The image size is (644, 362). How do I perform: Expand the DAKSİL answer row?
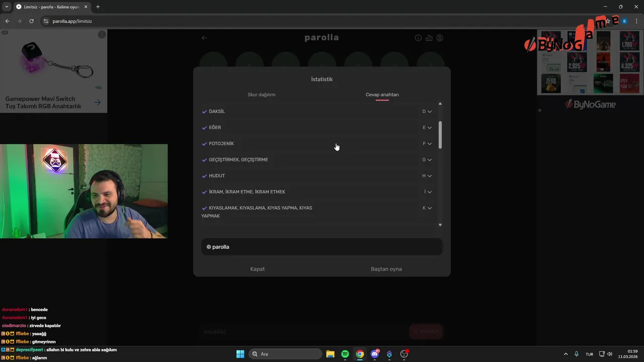(429, 112)
